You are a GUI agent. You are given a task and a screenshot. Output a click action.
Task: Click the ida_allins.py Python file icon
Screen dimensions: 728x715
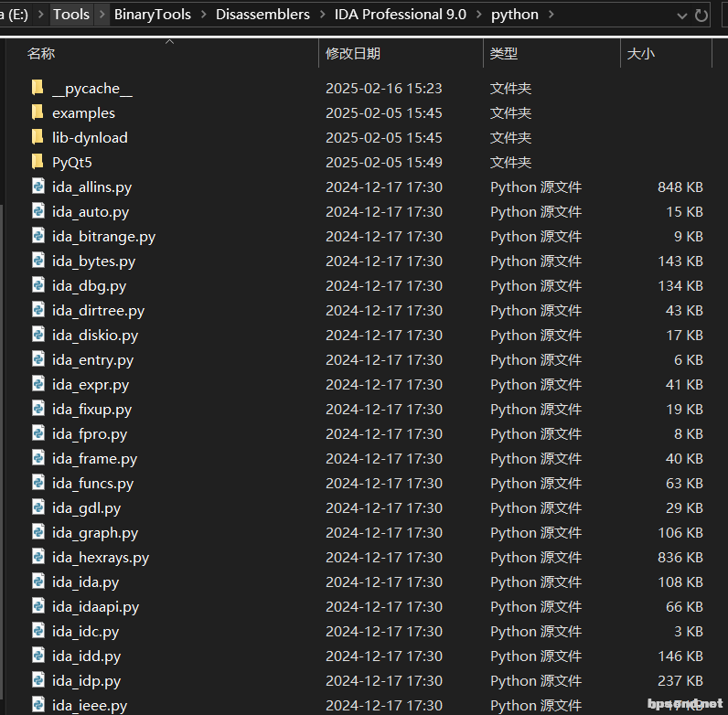[x=38, y=187]
